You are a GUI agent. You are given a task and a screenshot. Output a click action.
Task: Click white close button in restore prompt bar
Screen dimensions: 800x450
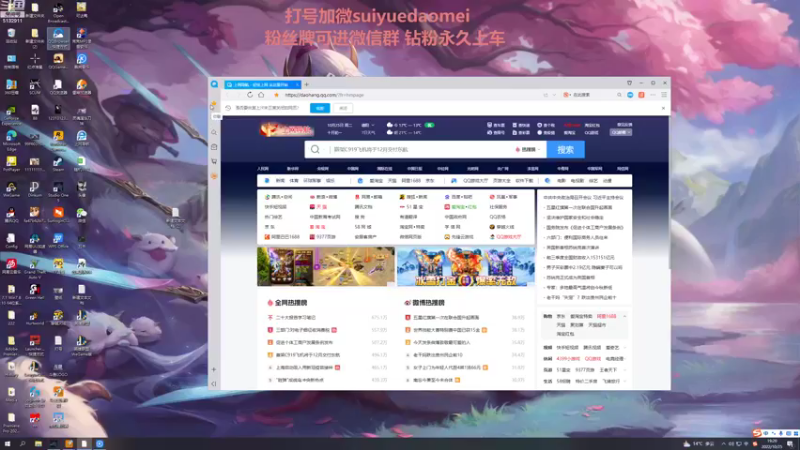343,108
